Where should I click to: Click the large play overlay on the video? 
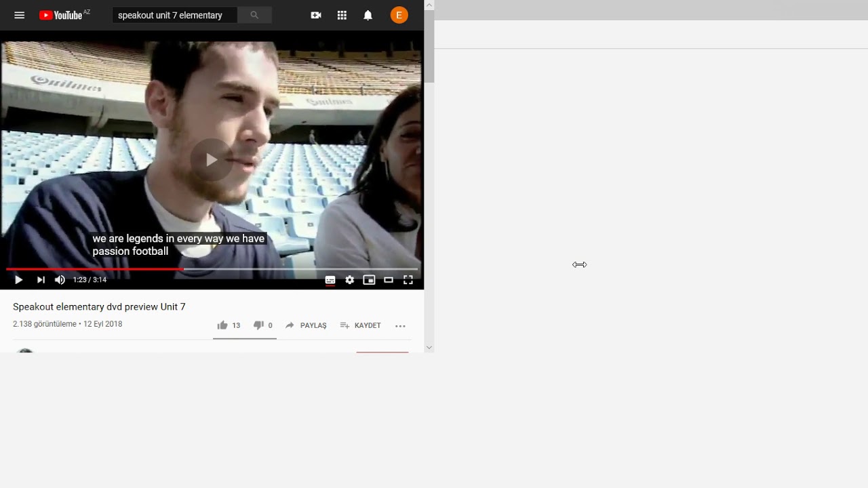[x=212, y=160]
